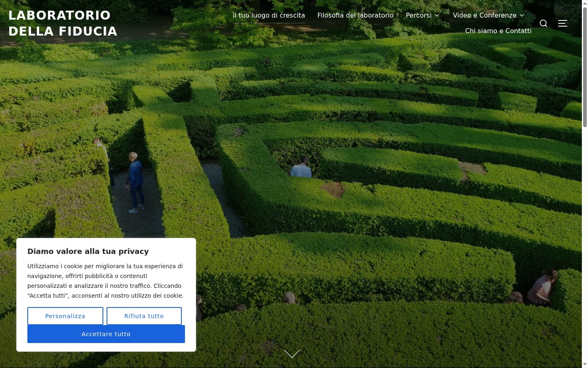
Task: Click the scrollbar up arrow
Action: click(x=585, y=3)
